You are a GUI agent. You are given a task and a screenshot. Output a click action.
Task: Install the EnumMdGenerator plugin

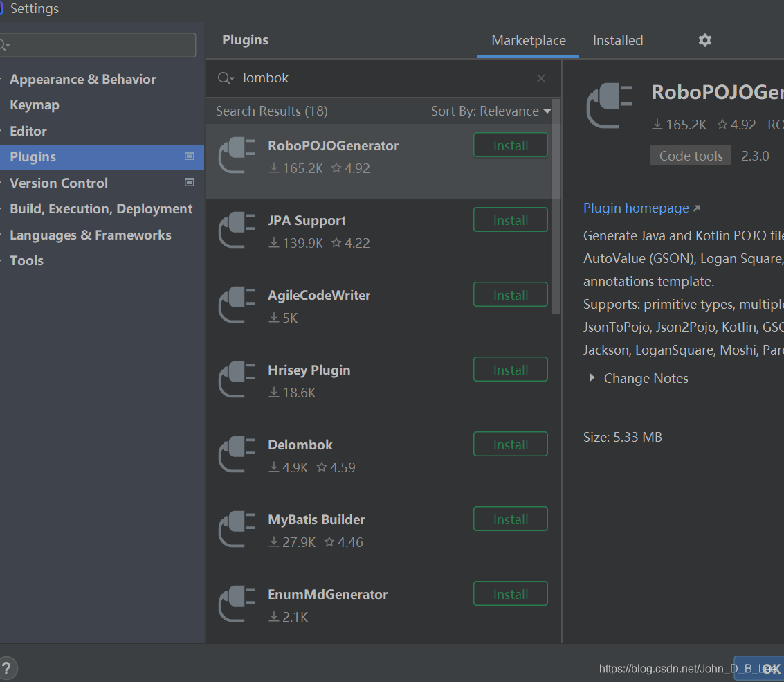tap(511, 594)
